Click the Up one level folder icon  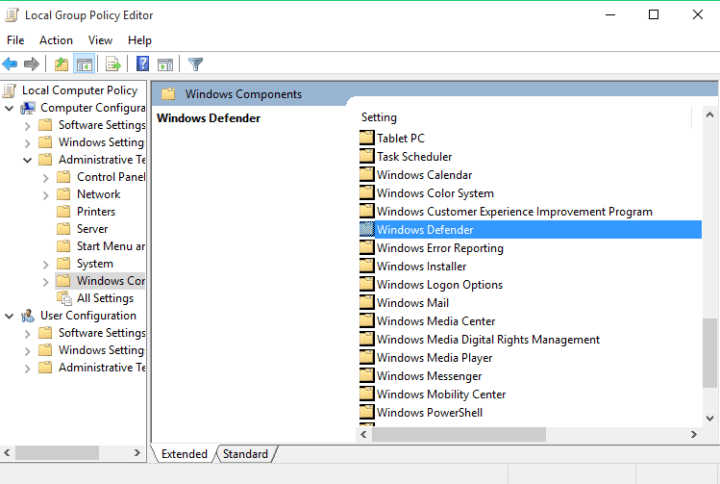click(x=61, y=64)
